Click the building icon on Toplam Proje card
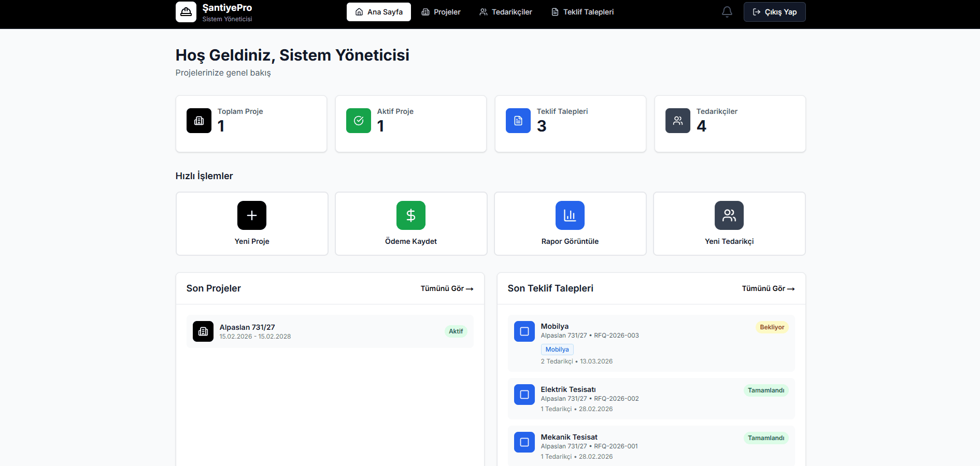The width and height of the screenshot is (980, 466). (x=199, y=121)
